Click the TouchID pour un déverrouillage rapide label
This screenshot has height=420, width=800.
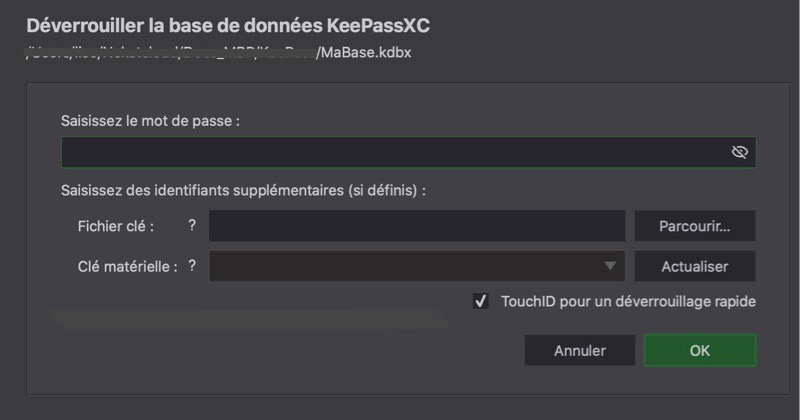pos(628,301)
